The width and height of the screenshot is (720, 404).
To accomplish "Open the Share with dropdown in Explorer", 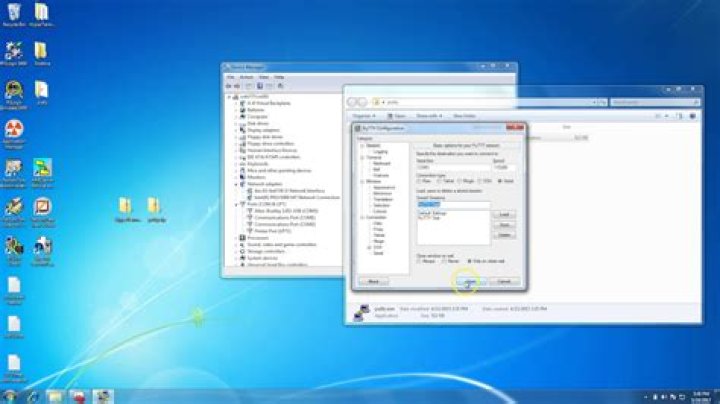I will click(x=429, y=116).
